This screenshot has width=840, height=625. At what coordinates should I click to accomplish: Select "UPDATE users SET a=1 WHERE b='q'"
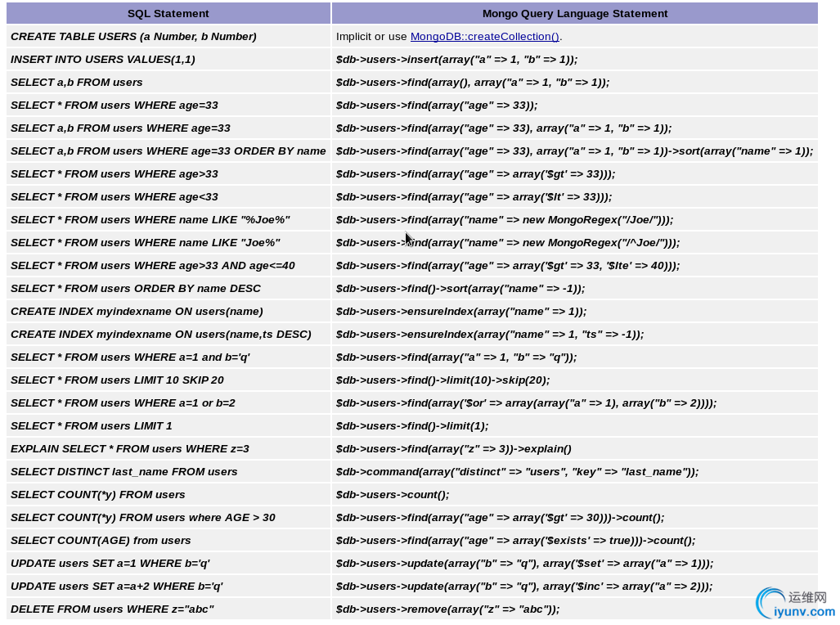click(168, 564)
